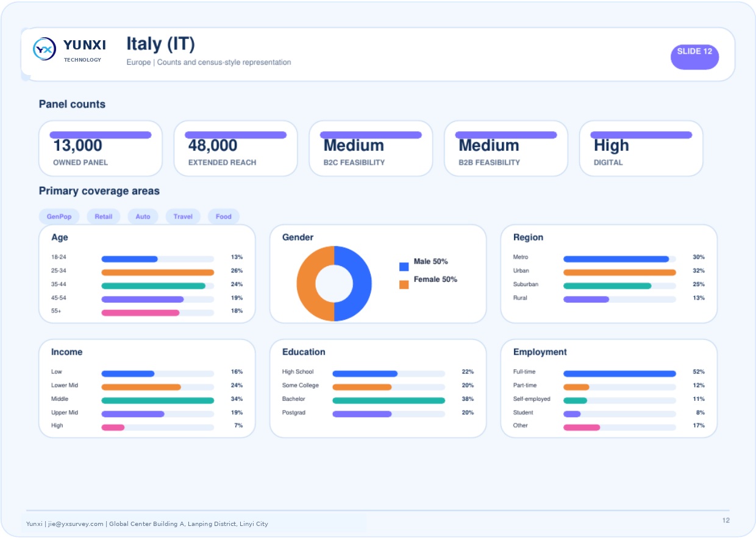Click the Student 8% value
Viewport: 756px width, 540px height.
tap(701, 412)
